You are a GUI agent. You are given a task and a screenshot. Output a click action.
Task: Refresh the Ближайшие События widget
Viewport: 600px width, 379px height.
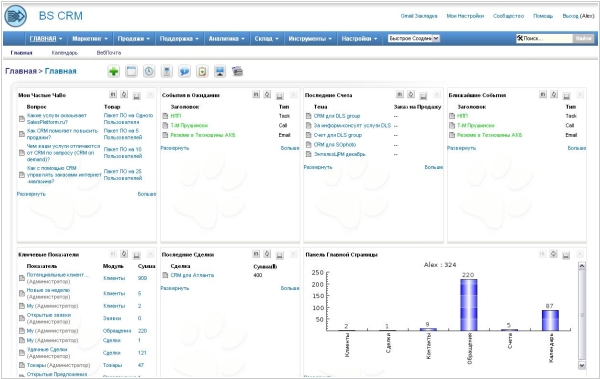554,94
